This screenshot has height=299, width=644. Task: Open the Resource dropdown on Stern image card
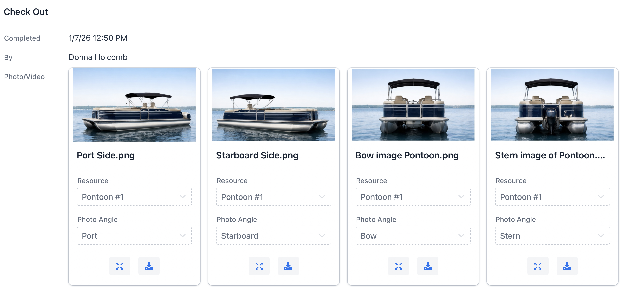[x=552, y=197]
